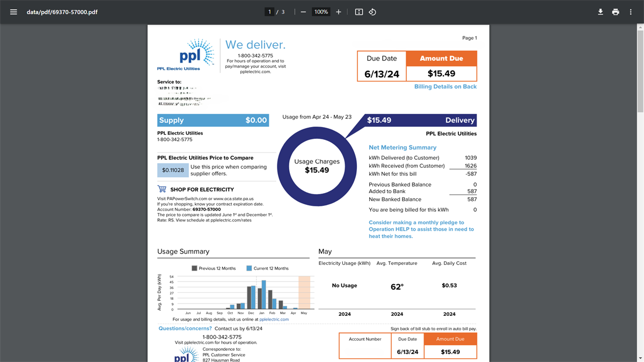Click the Usage from Apr 24 - May 23 text
This screenshot has width=644, height=362.
pos(317,116)
